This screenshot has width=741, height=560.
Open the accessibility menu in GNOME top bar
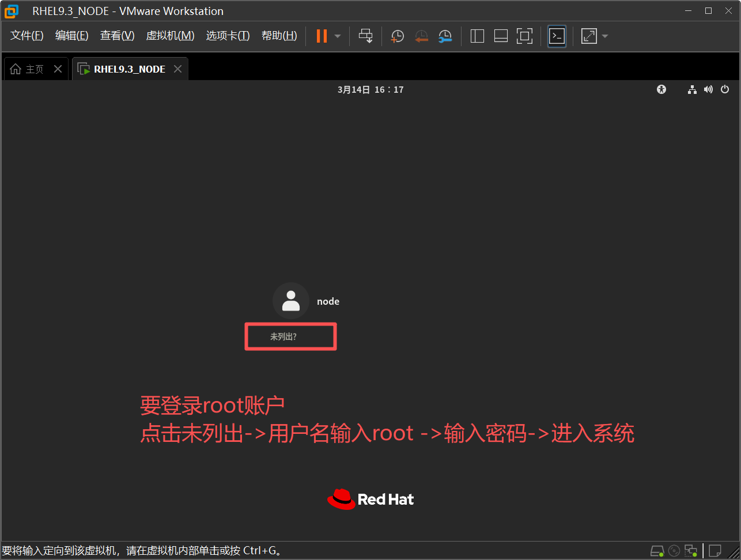point(661,89)
